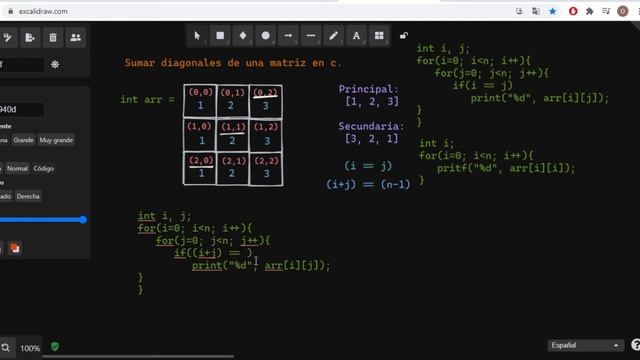This screenshot has height=360, width=640.
Task: Open the Extensions puzzle piece icon
Action: click(x=589, y=11)
